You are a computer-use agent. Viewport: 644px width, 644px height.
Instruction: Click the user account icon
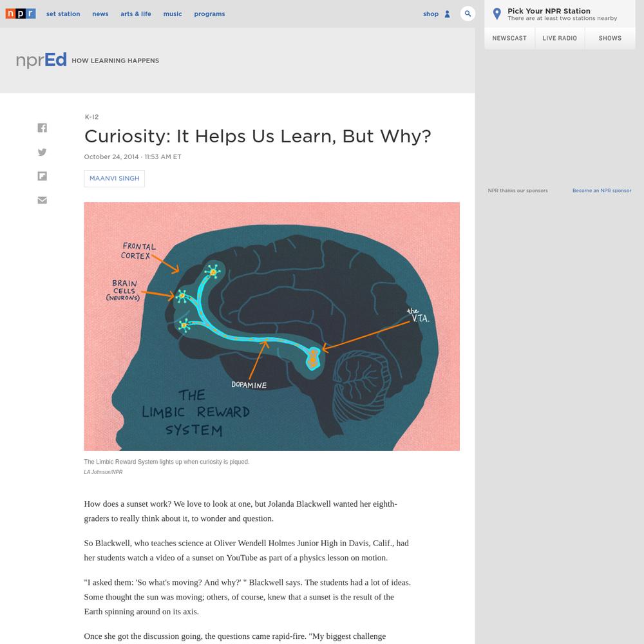(448, 14)
